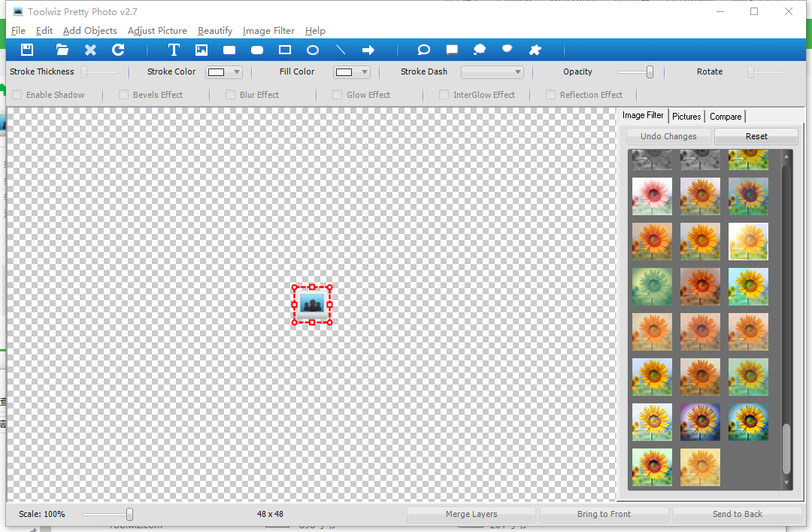Click the Reset button
812x532 pixels.
(756, 136)
